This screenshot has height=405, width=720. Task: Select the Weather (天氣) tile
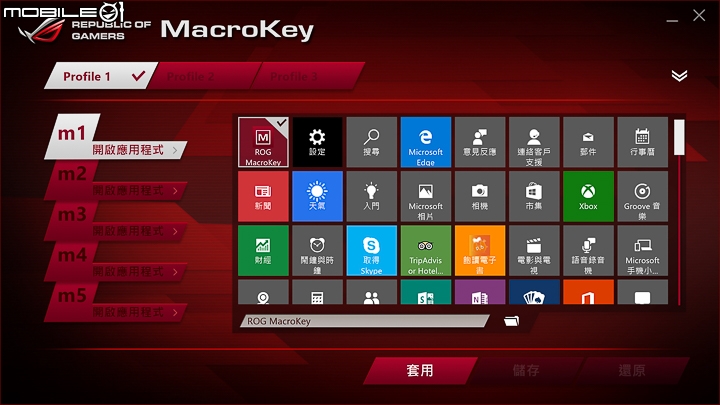click(317, 196)
